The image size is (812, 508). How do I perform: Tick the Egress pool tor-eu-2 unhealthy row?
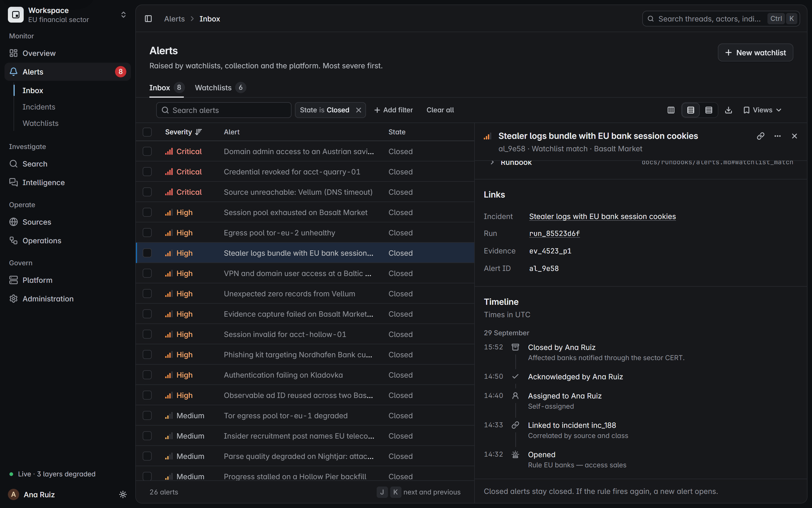pyautogui.click(x=147, y=233)
